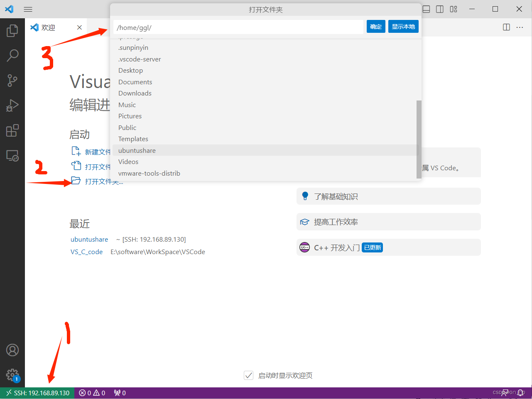Open the Customize Layout icon

click(x=454, y=9)
